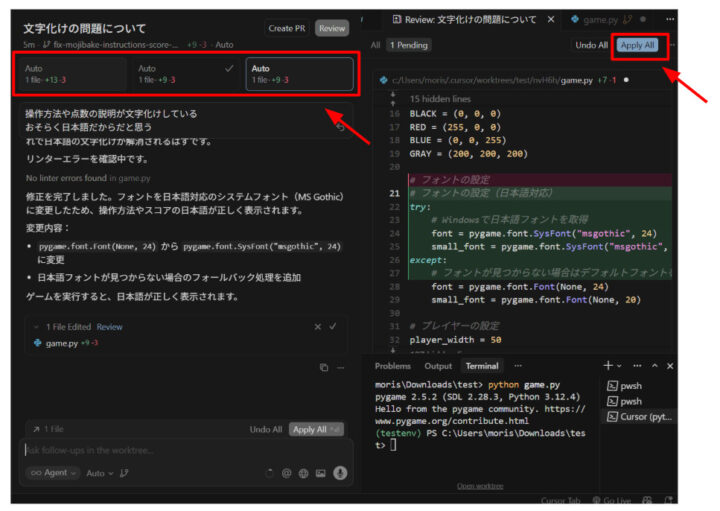The image size is (720, 511).
Task: Select the first Auto worktree card
Action: (74, 74)
